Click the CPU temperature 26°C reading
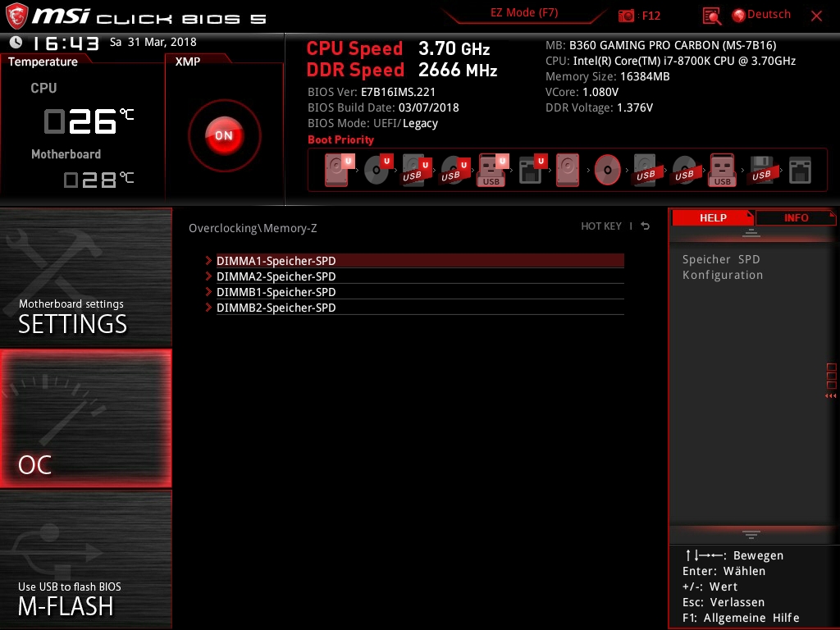 pyautogui.click(x=89, y=121)
